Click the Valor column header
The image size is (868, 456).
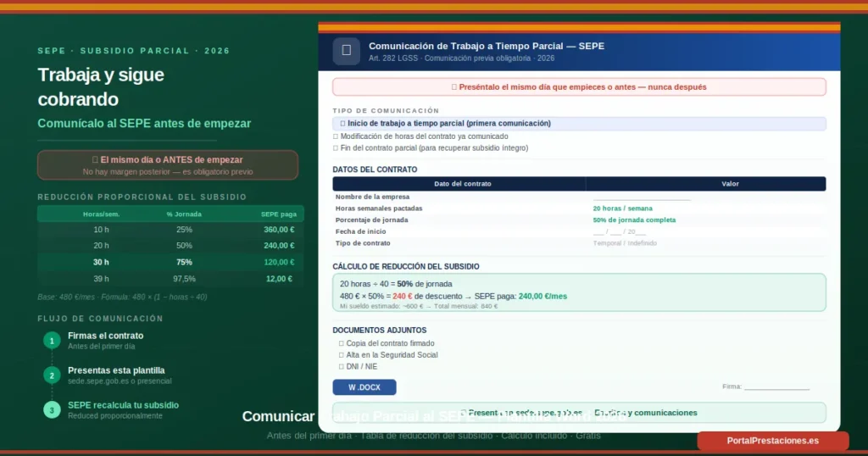pos(730,184)
